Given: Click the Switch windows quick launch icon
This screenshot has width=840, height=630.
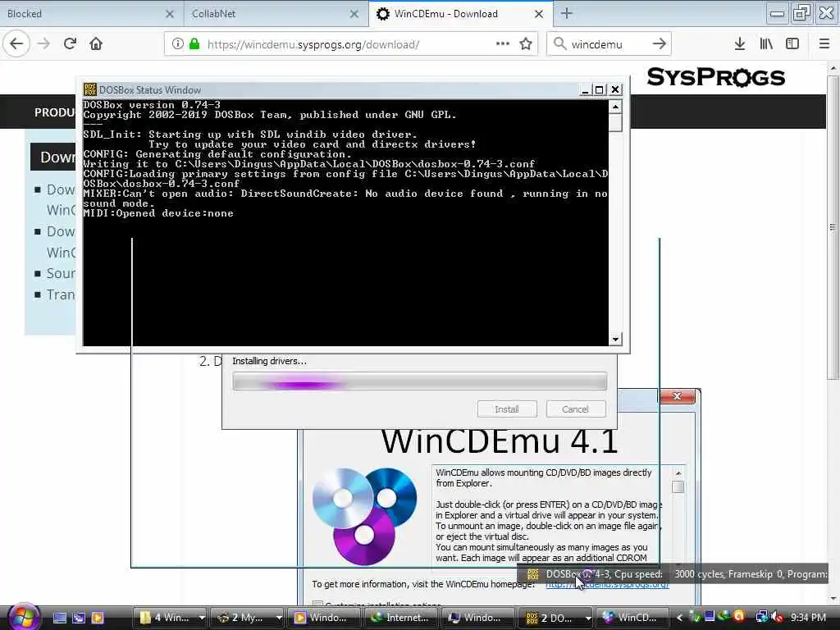Looking at the screenshot, I should pos(79,618).
